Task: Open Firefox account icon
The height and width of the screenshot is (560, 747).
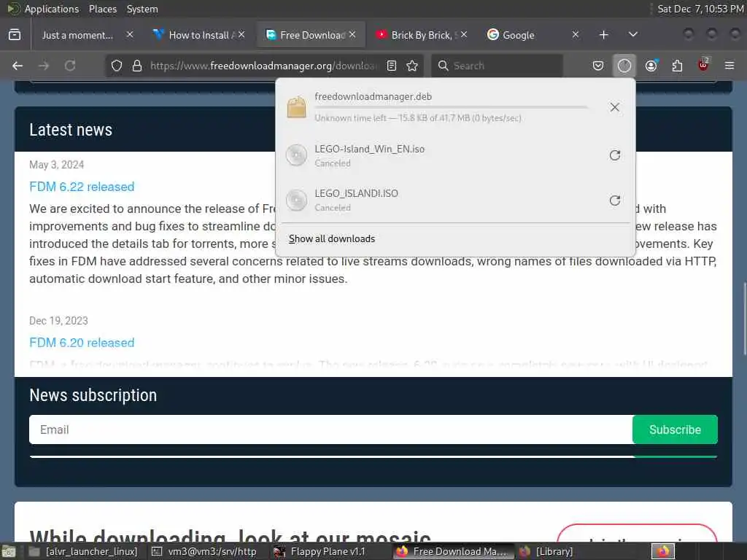Action: [651, 66]
